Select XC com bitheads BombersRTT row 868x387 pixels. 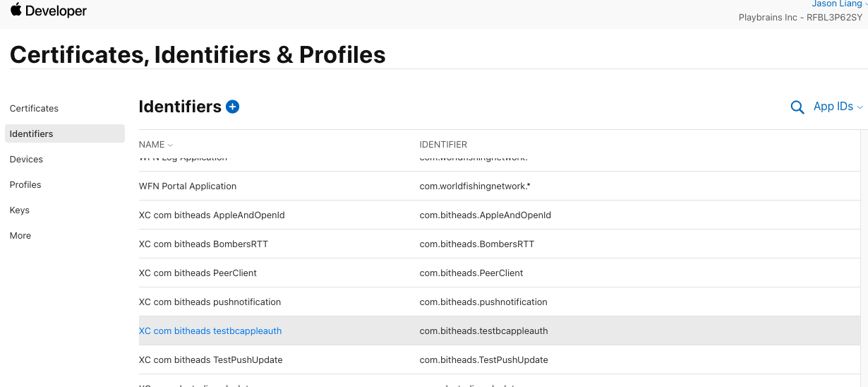500,244
